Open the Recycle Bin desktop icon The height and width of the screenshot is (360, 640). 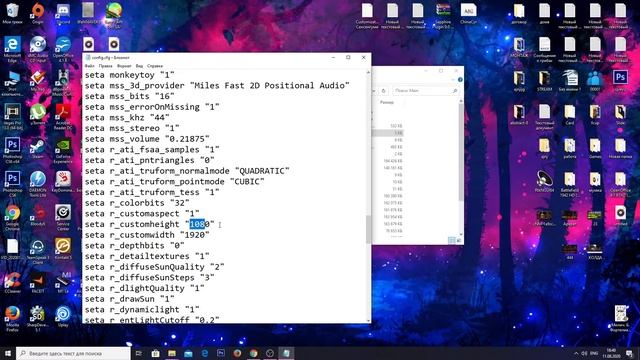pyautogui.click(x=12, y=13)
